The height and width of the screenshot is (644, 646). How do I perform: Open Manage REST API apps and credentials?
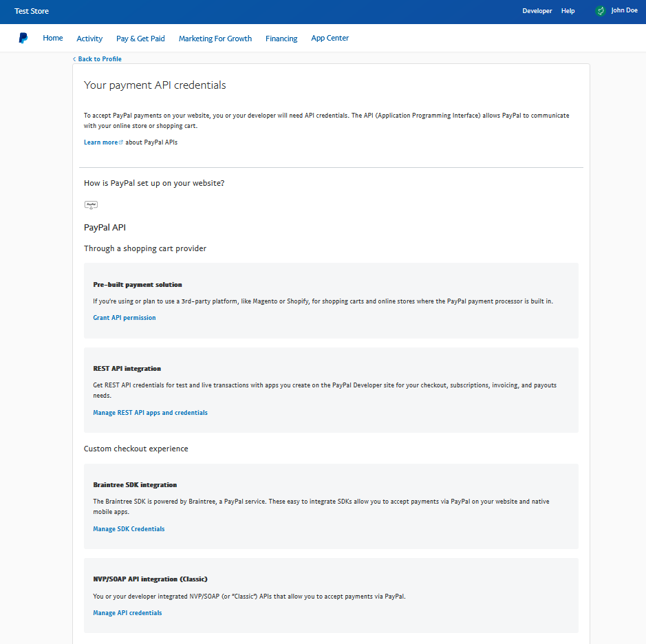[x=151, y=412]
